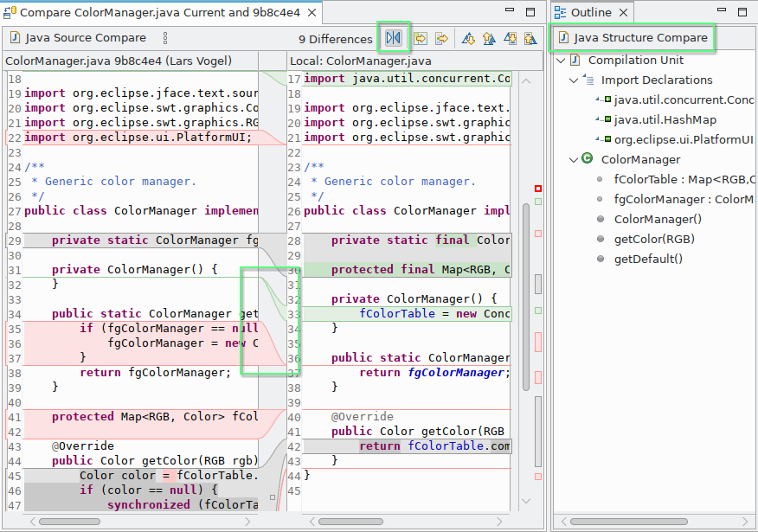This screenshot has height=532, width=758.
Task: Select java.util.HashMap in outline tree
Action: click(665, 119)
